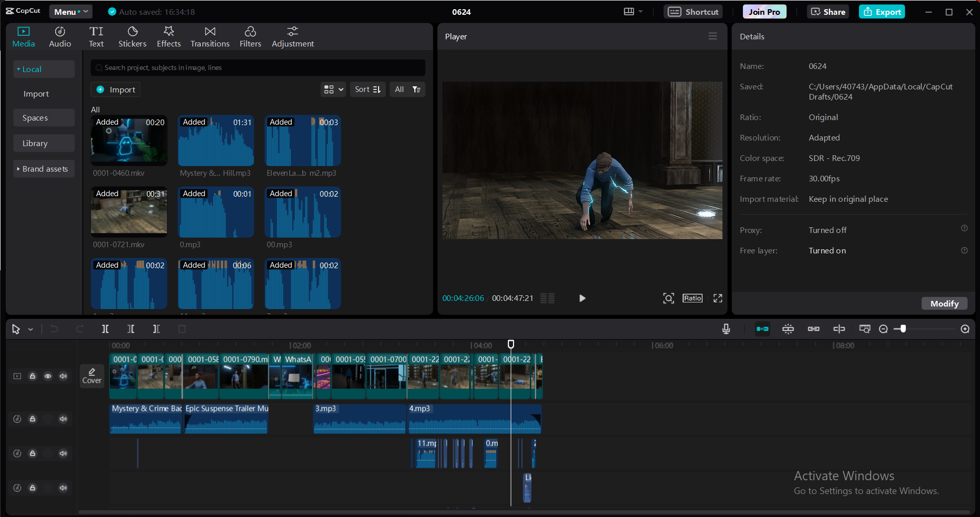
Task: Click the delete-left trim tool
Action: (x=131, y=329)
